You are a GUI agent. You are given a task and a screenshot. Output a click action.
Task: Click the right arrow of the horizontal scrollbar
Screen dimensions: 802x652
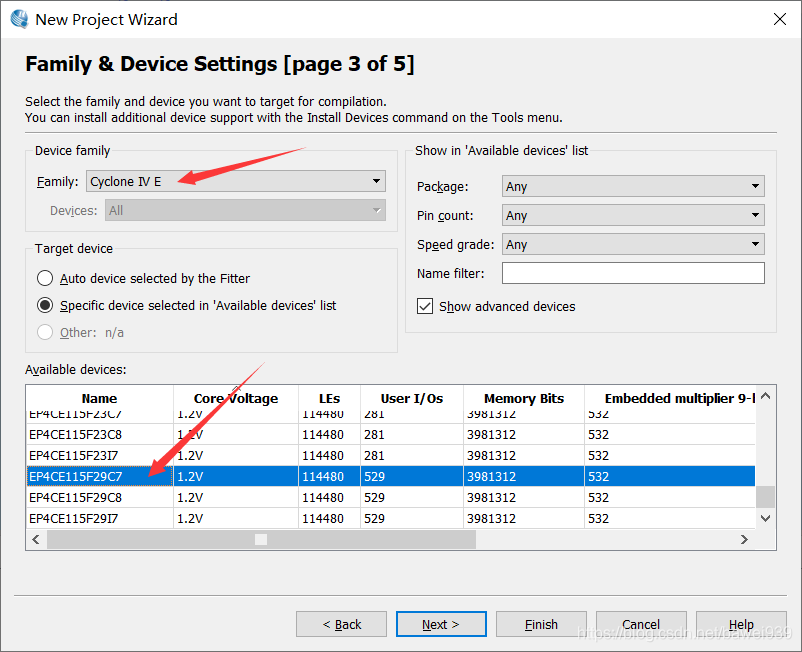click(744, 539)
